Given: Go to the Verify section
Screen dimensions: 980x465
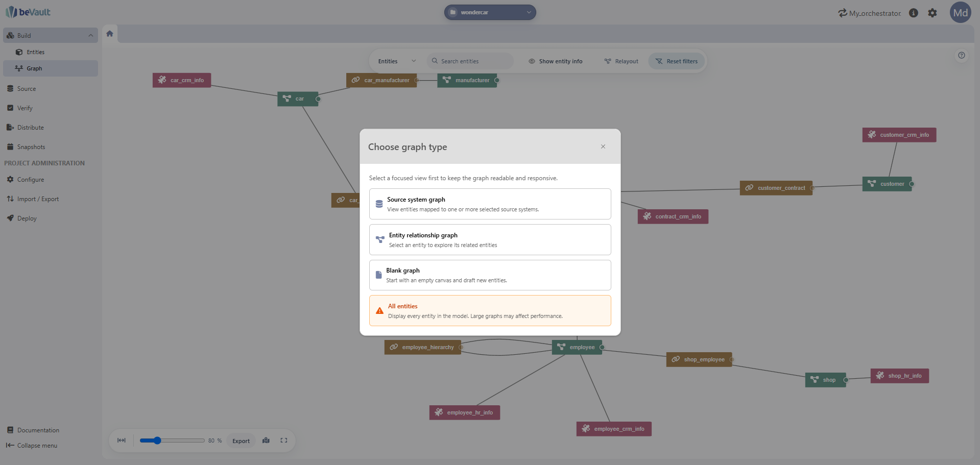Looking at the screenshot, I should [50, 108].
